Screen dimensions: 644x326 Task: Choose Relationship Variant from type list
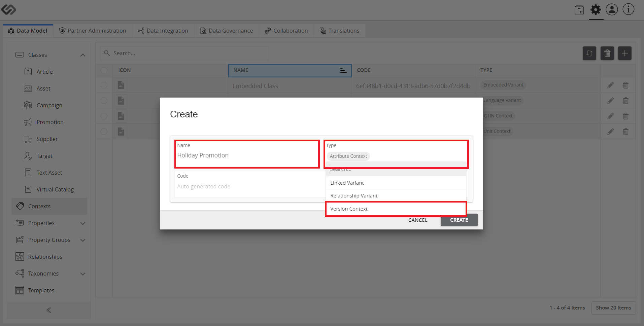(x=396, y=196)
